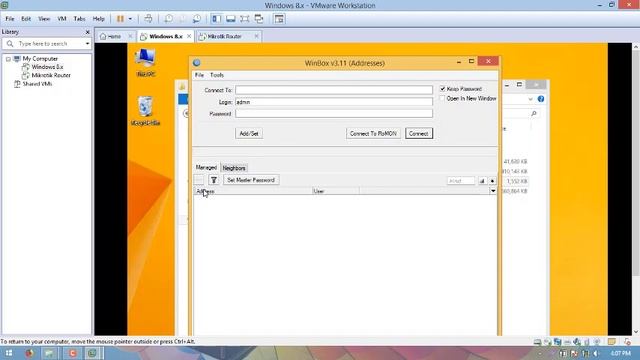Screen dimensions: 640x360
Task: Click the Set Master Password button
Action: (251, 180)
